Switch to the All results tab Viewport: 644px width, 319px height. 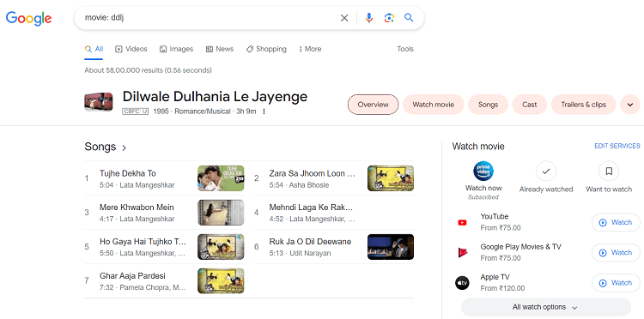click(x=94, y=49)
